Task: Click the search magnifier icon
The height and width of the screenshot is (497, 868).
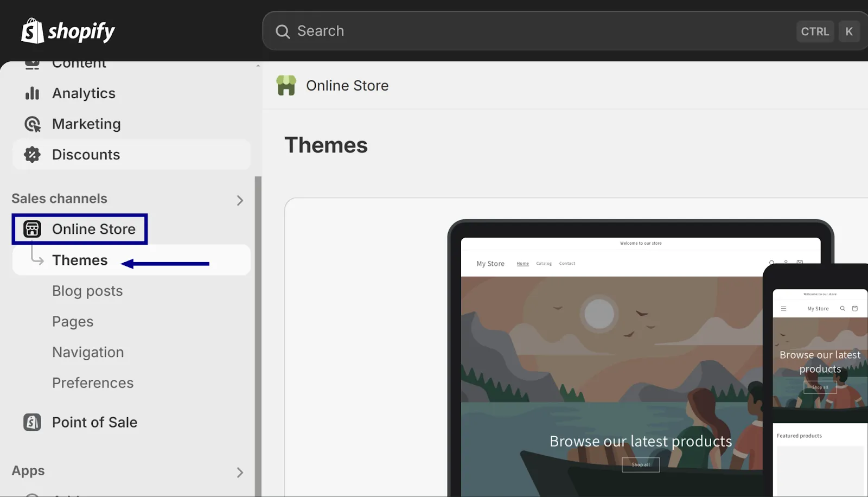Action: pyautogui.click(x=283, y=31)
